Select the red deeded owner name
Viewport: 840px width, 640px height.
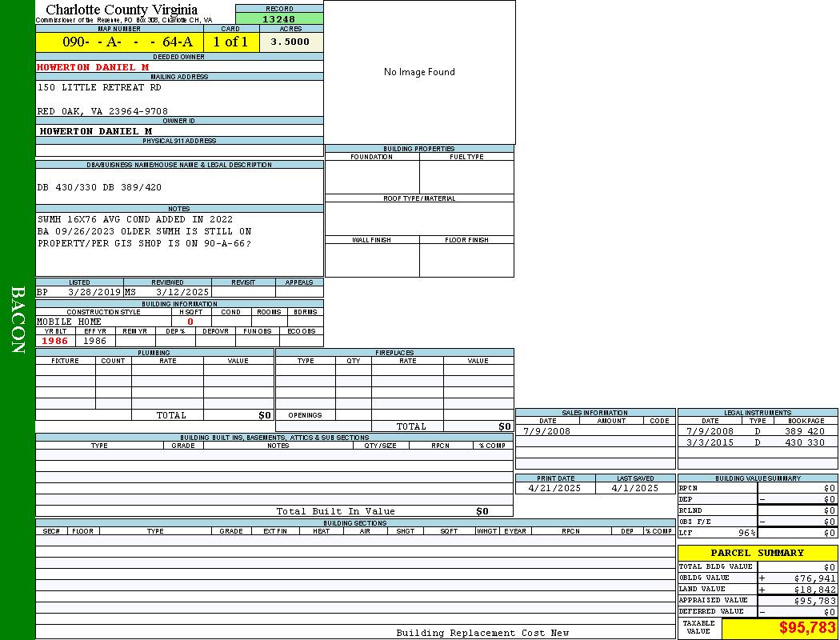93,67
